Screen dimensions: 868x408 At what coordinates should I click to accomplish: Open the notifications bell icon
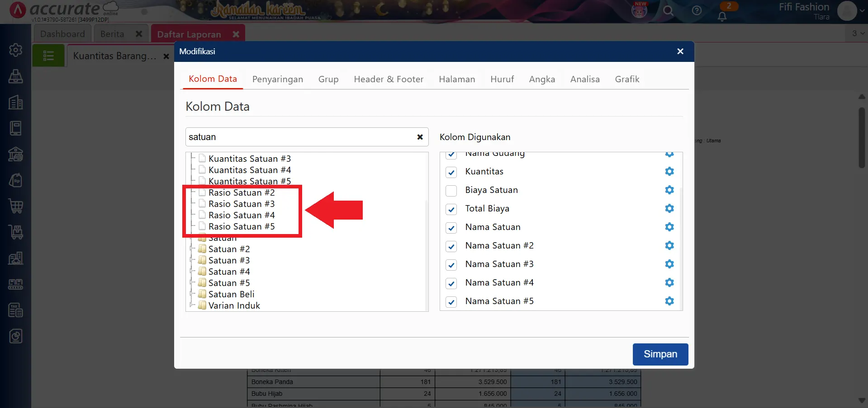(722, 16)
